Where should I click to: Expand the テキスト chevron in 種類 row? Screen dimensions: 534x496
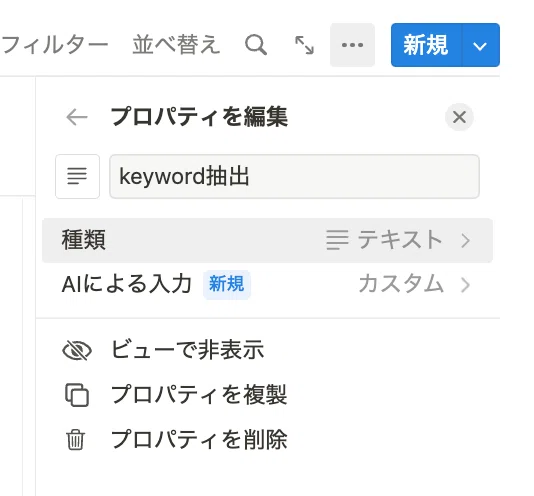point(466,241)
